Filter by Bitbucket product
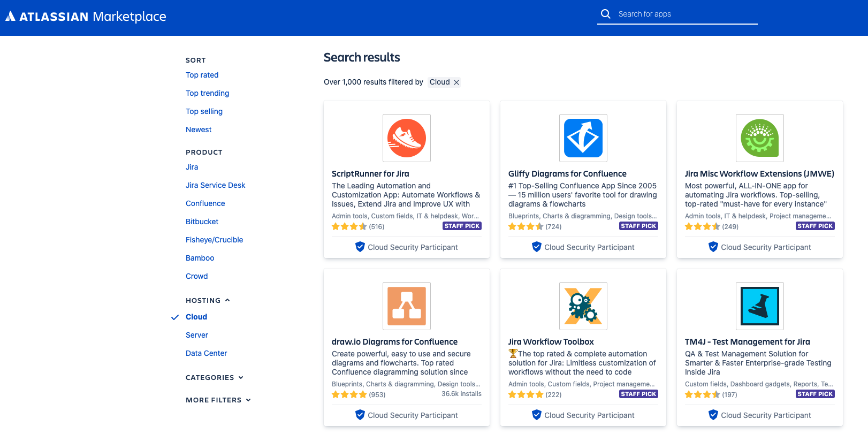This screenshot has width=868, height=434. tap(202, 222)
